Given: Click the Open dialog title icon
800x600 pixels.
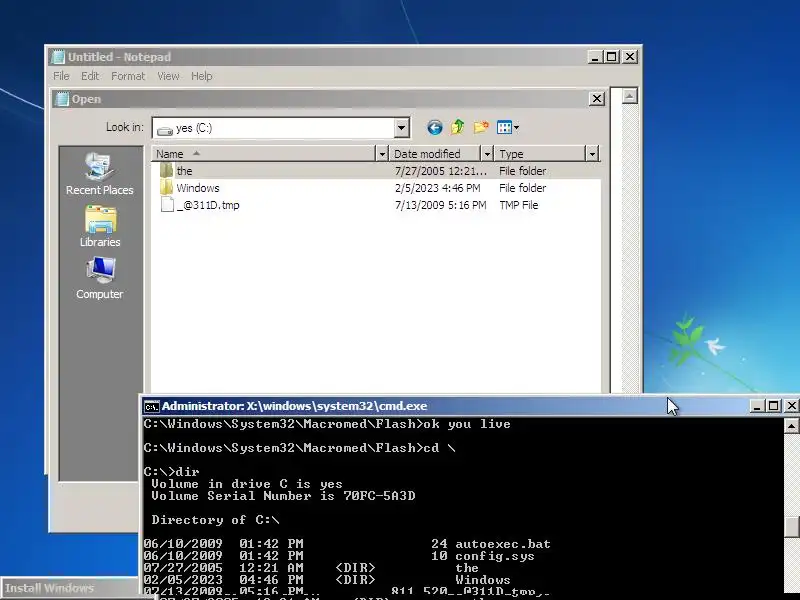Looking at the screenshot, I should (x=62, y=99).
